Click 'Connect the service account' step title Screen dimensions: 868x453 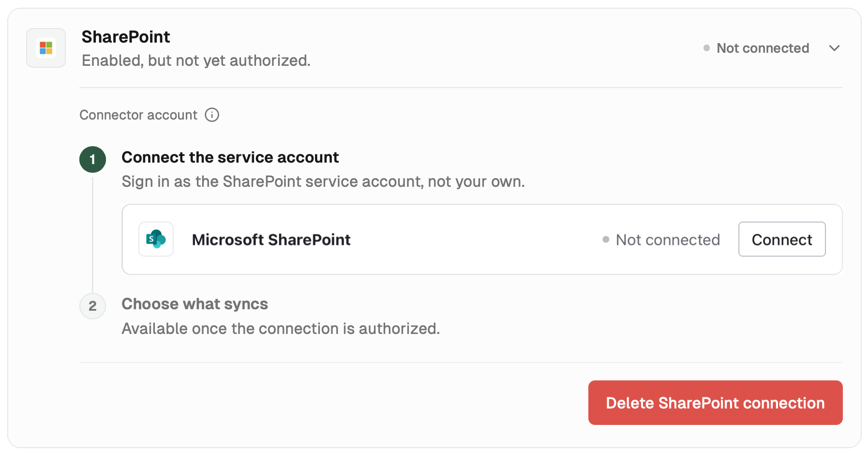coord(230,157)
